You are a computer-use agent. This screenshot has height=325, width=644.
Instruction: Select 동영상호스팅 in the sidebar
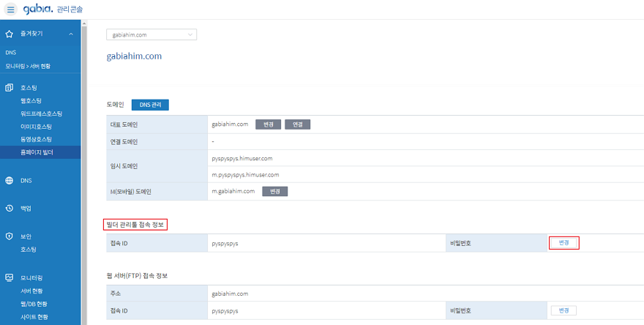(36, 139)
